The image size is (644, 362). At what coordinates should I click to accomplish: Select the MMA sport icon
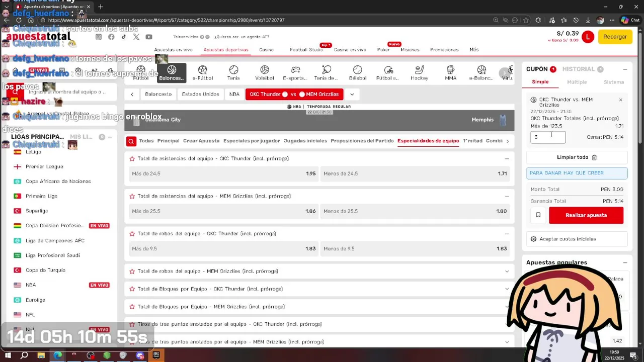pos(450,73)
